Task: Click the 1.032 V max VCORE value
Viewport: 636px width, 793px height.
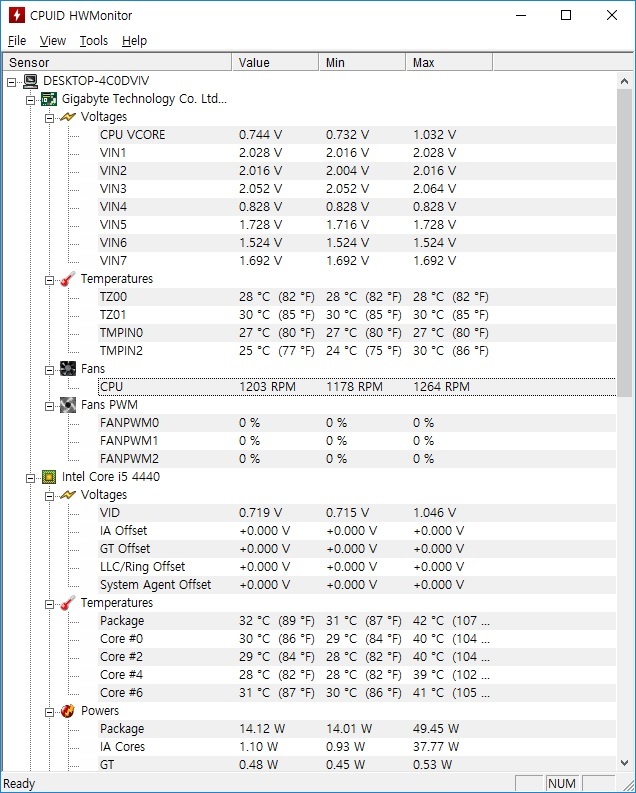Action: 434,135
